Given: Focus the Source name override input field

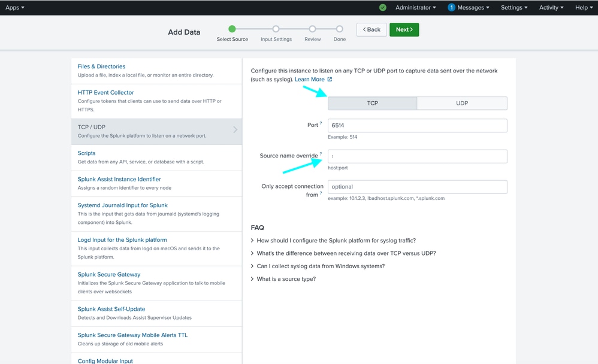Looking at the screenshot, I should (417, 156).
